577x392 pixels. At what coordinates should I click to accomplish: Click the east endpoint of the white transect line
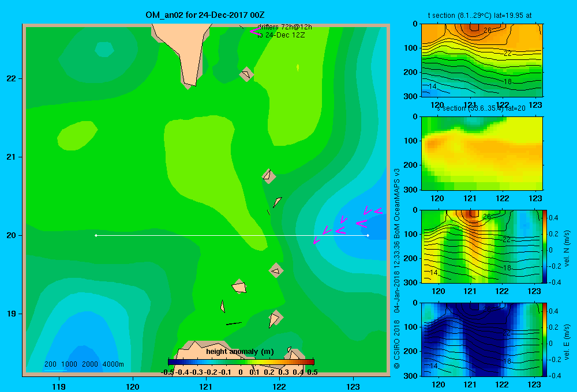[368, 235]
